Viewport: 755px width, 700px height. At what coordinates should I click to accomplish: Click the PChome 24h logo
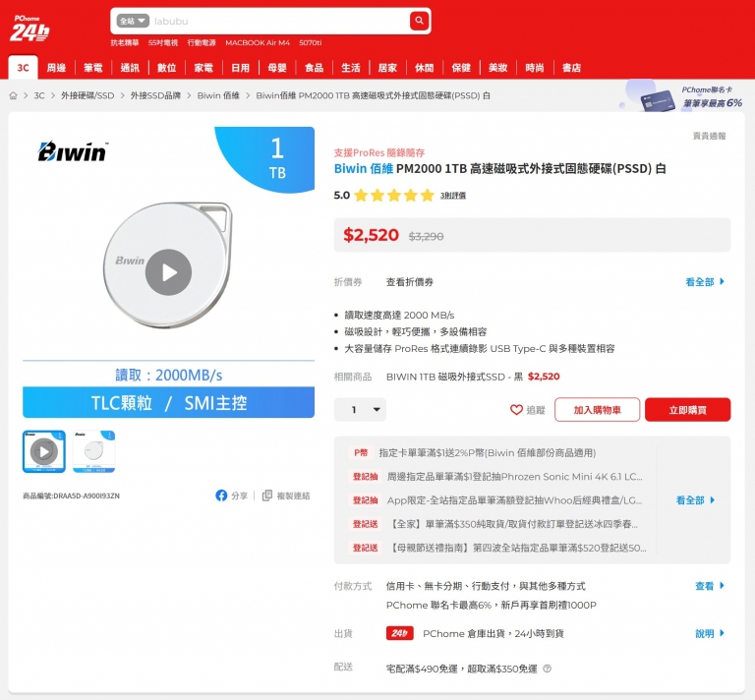tap(29, 29)
